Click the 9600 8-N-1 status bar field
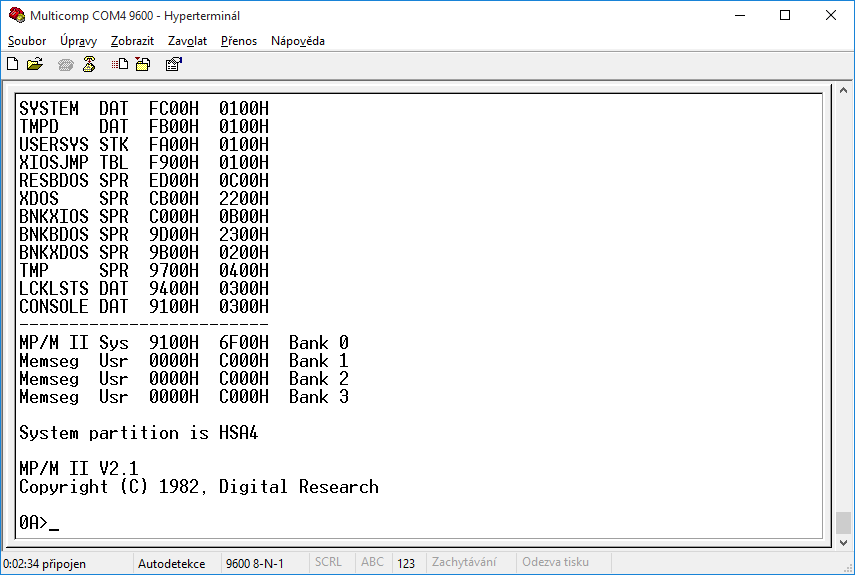 [x=255, y=563]
